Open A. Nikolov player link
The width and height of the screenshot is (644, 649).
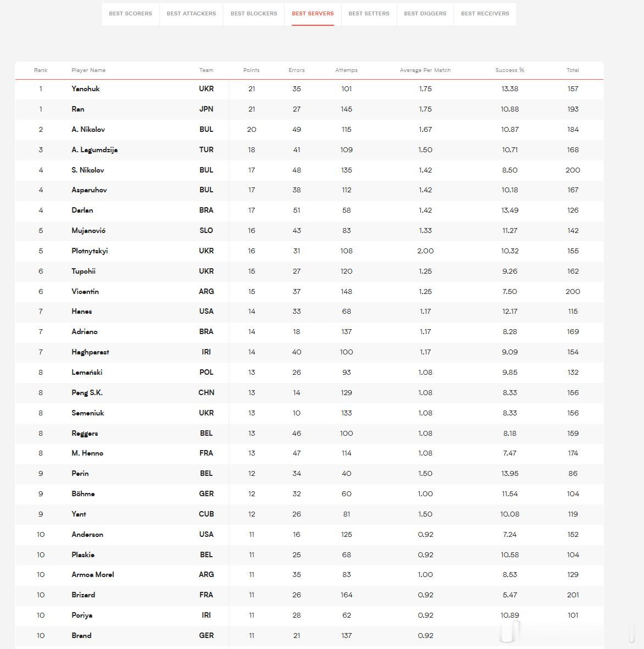click(x=88, y=130)
